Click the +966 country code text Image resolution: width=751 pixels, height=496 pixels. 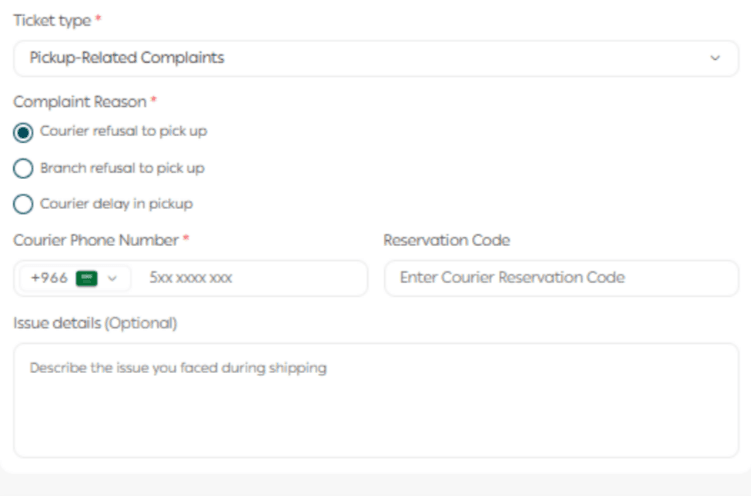tap(49, 278)
